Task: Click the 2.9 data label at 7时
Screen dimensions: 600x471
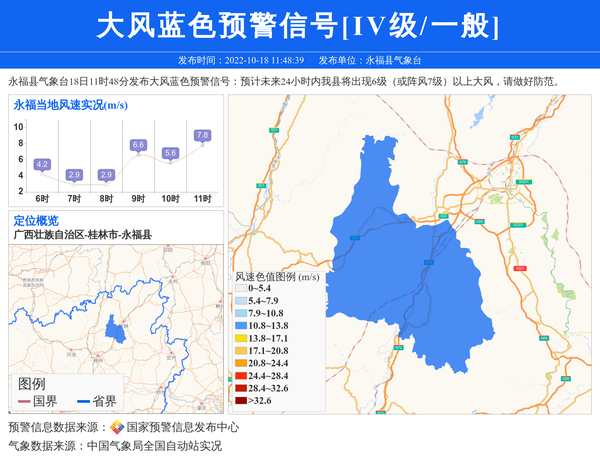Action: coord(74,175)
